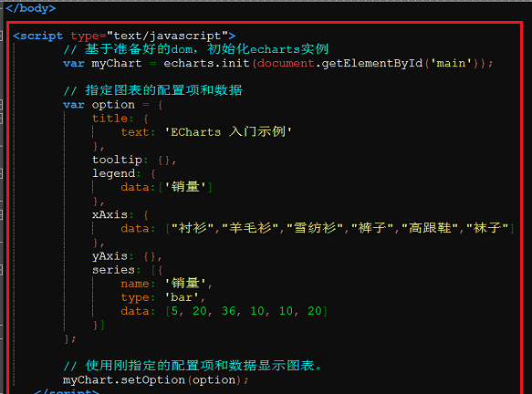
Task: Click 'echarts.init' method call
Action: click(206, 63)
